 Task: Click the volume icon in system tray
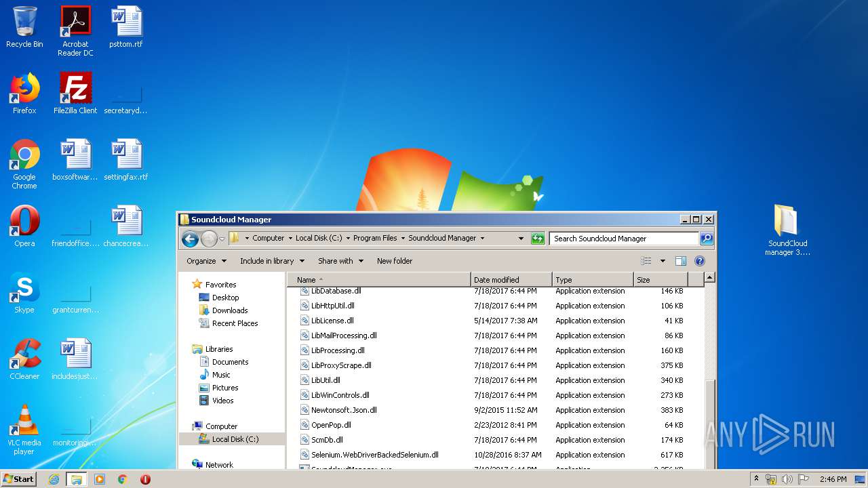tap(787, 479)
